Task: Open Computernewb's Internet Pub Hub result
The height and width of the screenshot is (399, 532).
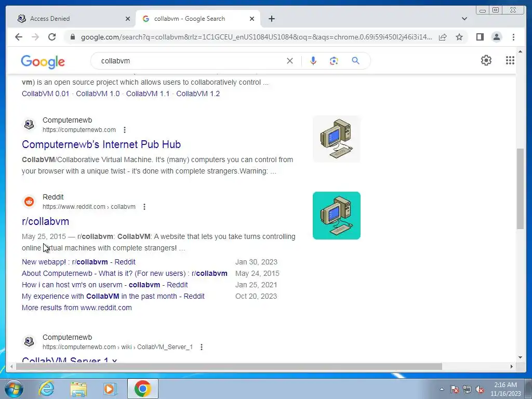Action: 101,144
